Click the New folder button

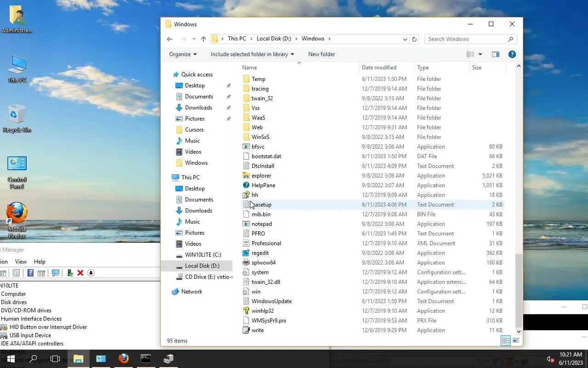[x=322, y=54]
